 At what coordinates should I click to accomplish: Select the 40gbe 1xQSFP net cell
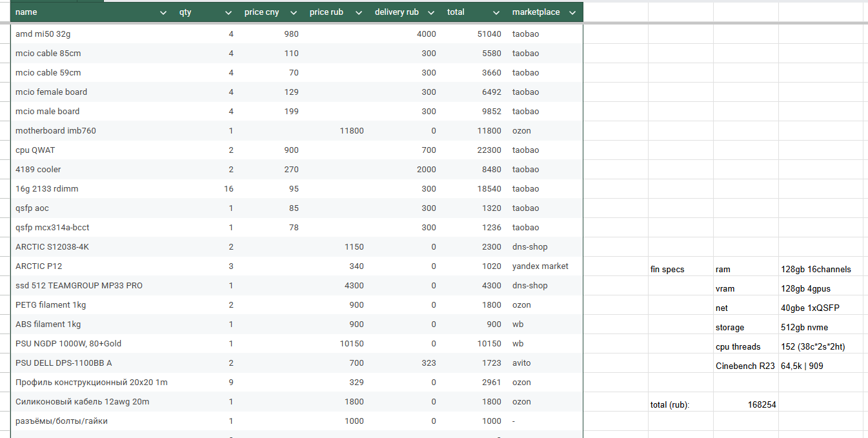pyautogui.click(x=810, y=308)
